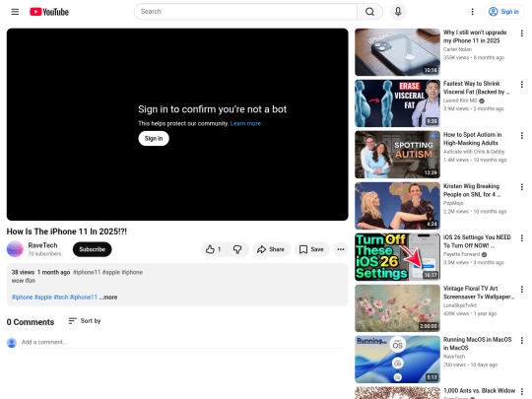Dislike the video with thumbs down
The image size is (532, 399).
click(237, 249)
